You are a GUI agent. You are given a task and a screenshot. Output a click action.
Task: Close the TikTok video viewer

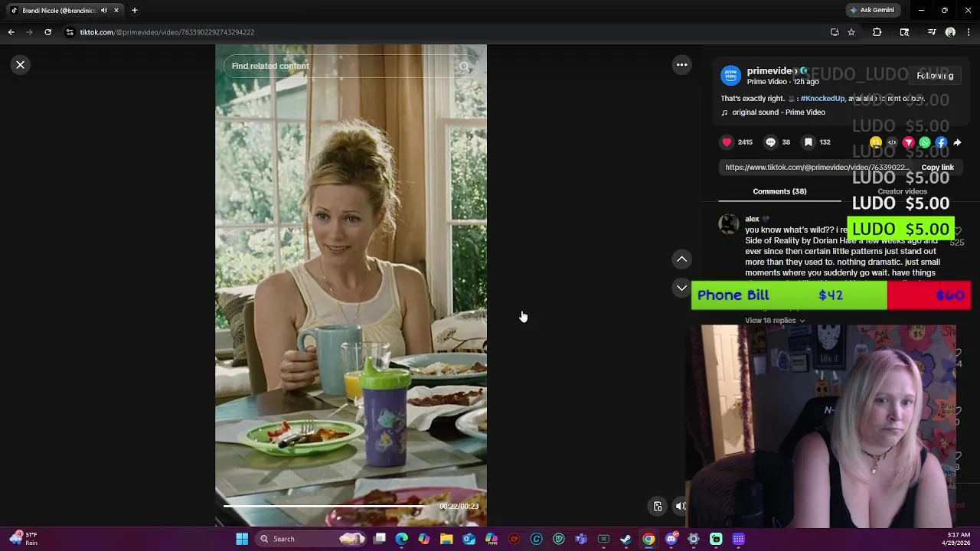21,65
